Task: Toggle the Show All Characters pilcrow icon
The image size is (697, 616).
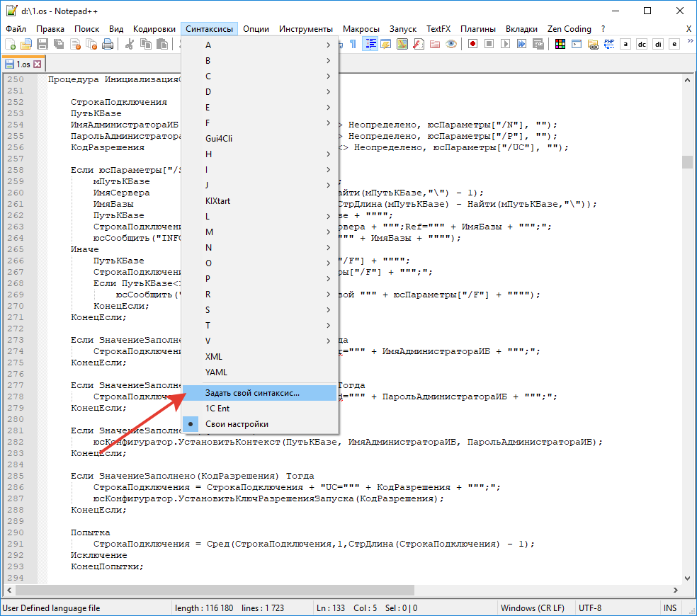Action: 352,44
